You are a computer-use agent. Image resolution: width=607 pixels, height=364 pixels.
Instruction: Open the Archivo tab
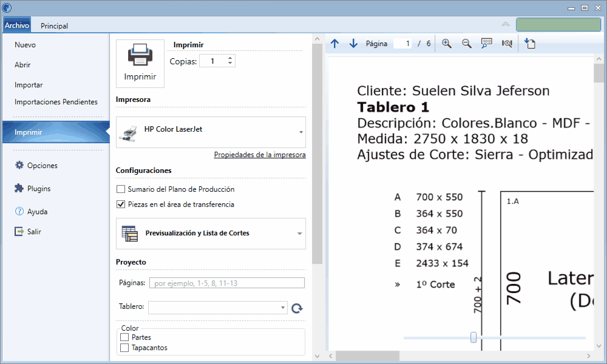tap(17, 25)
